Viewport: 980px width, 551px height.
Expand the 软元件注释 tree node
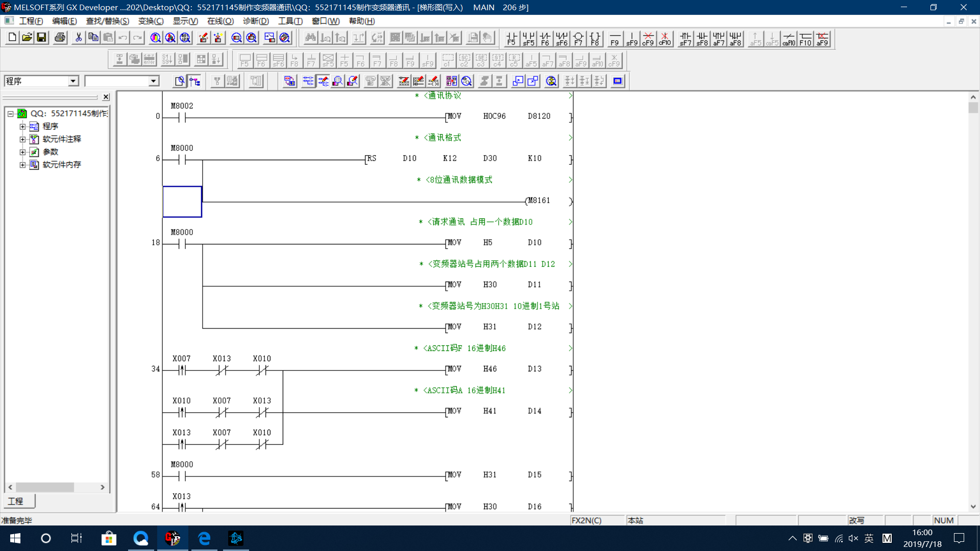pos(22,139)
